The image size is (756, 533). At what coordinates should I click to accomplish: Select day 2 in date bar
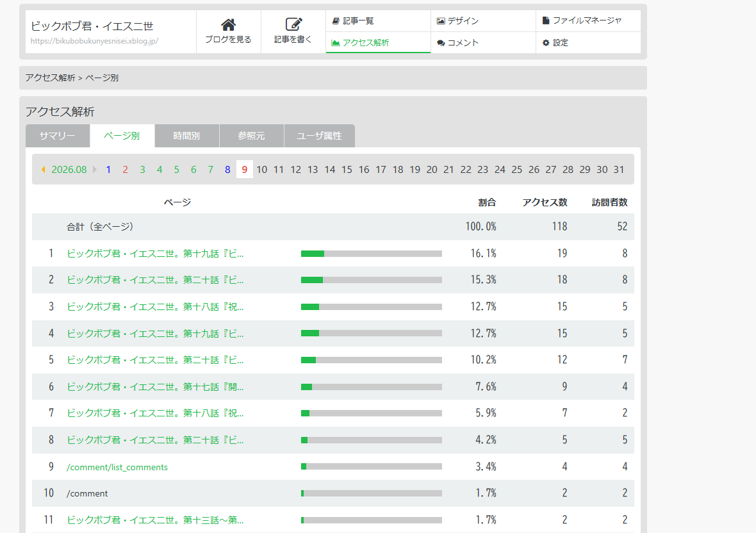coord(126,170)
